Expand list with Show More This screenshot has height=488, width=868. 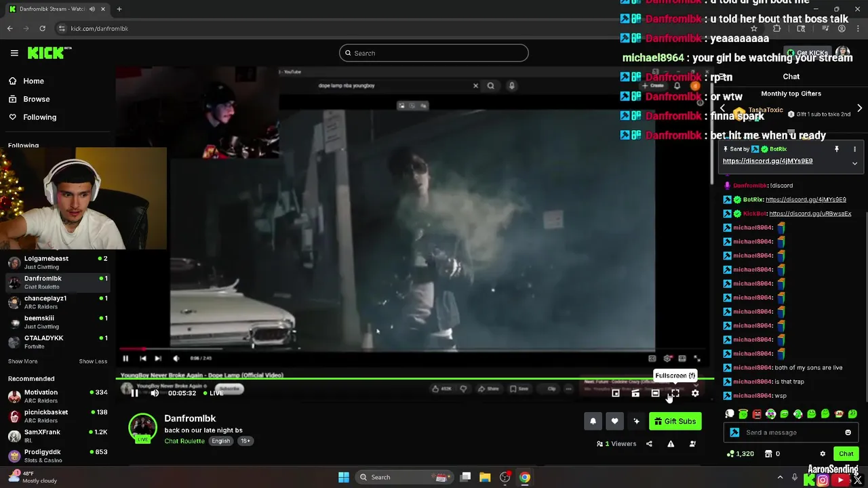(x=22, y=361)
